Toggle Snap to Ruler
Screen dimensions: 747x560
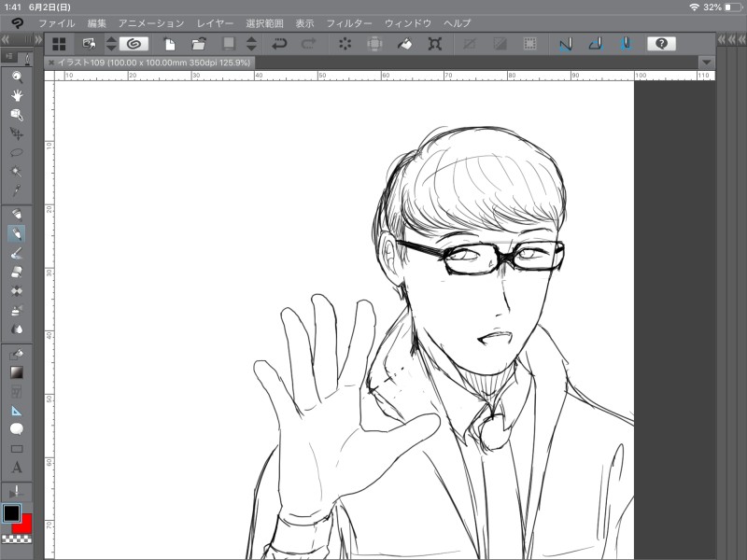566,44
